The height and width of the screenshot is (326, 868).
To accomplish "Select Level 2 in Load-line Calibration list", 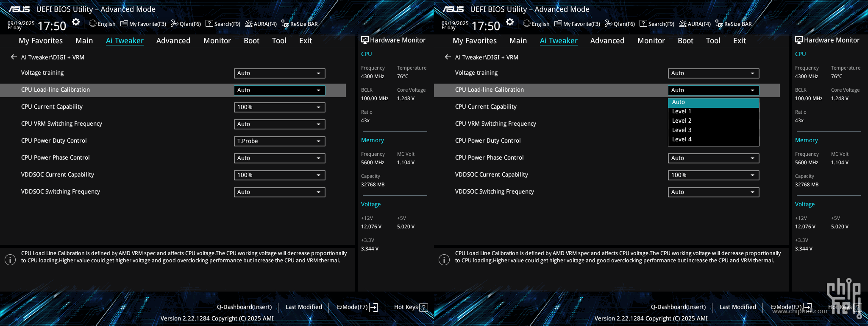I will pos(714,121).
